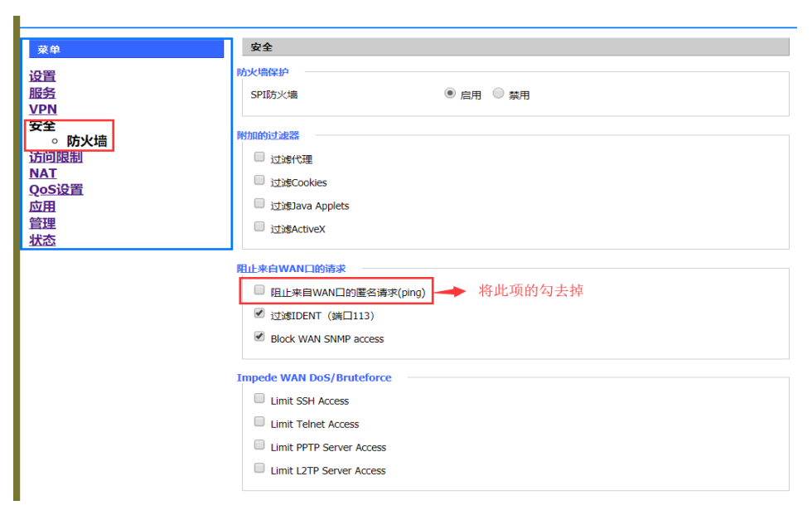Open the 服务 menu link
Screen dimensions: 812x520
click(x=42, y=93)
